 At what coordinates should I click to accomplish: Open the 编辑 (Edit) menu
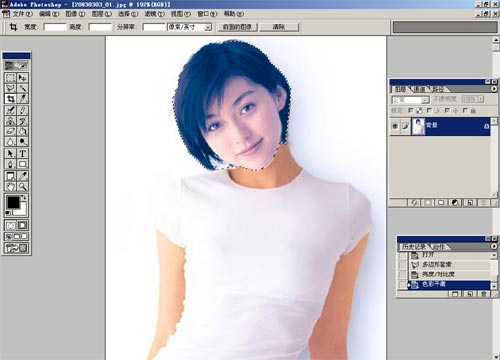point(49,14)
